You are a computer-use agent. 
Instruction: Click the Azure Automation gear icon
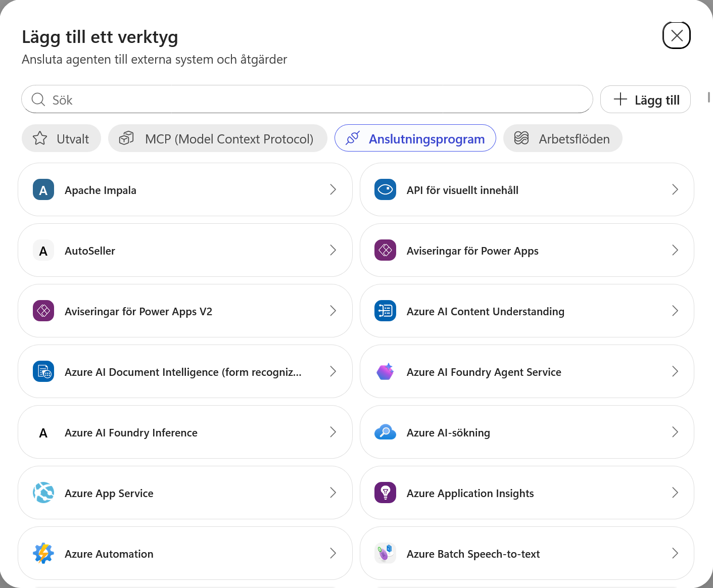pyautogui.click(x=43, y=554)
